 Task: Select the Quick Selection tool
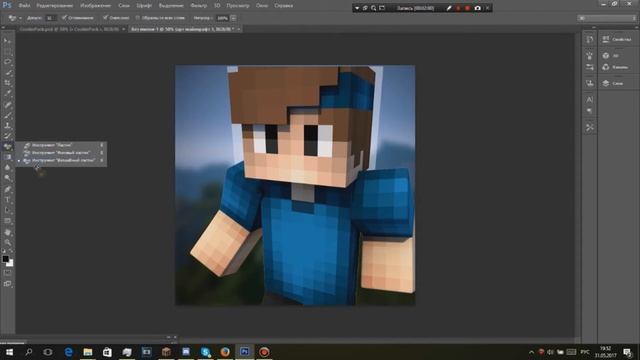[7, 73]
